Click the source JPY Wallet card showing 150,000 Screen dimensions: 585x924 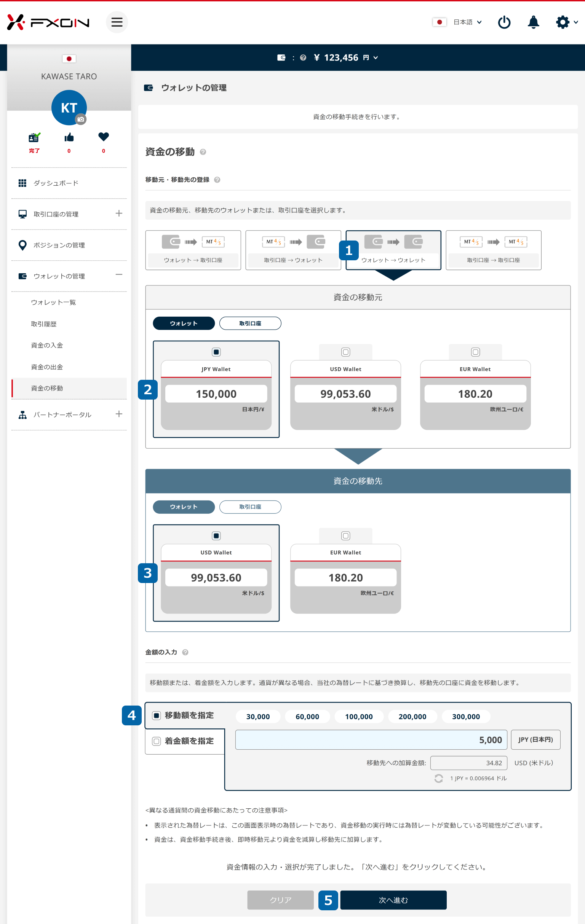pos(216,395)
